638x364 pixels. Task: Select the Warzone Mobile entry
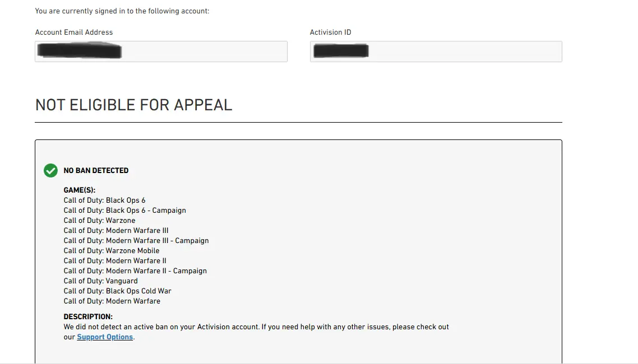click(x=112, y=251)
